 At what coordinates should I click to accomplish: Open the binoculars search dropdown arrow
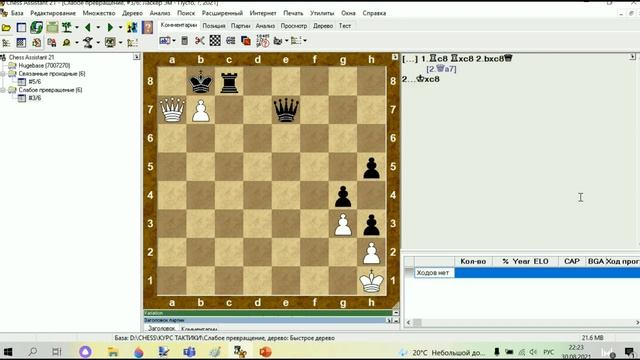click(x=76, y=42)
